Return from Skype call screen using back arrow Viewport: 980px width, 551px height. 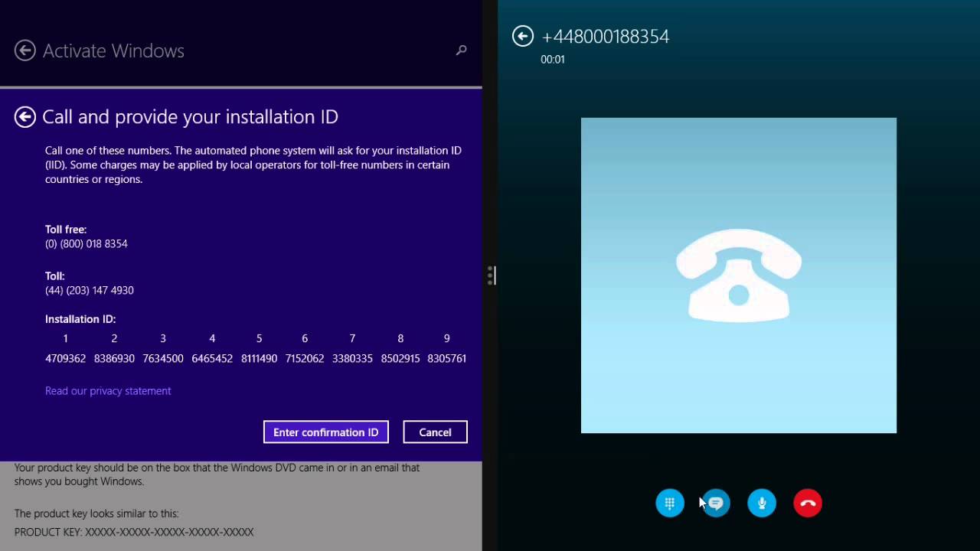[x=523, y=36]
